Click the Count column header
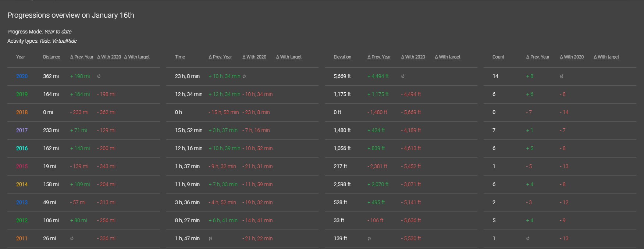 pos(498,57)
